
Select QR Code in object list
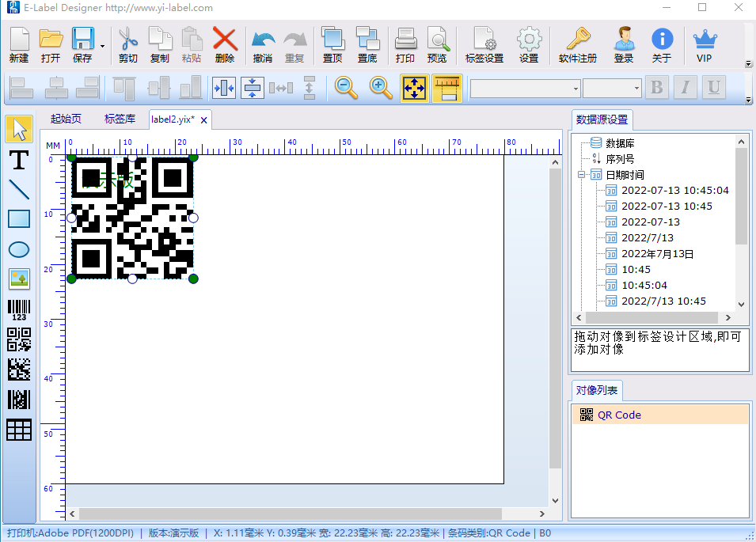[x=659, y=415]
